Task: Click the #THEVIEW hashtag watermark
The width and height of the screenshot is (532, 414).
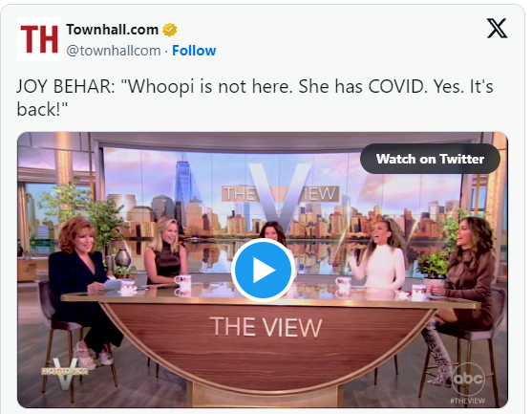Action: (468, 401)
